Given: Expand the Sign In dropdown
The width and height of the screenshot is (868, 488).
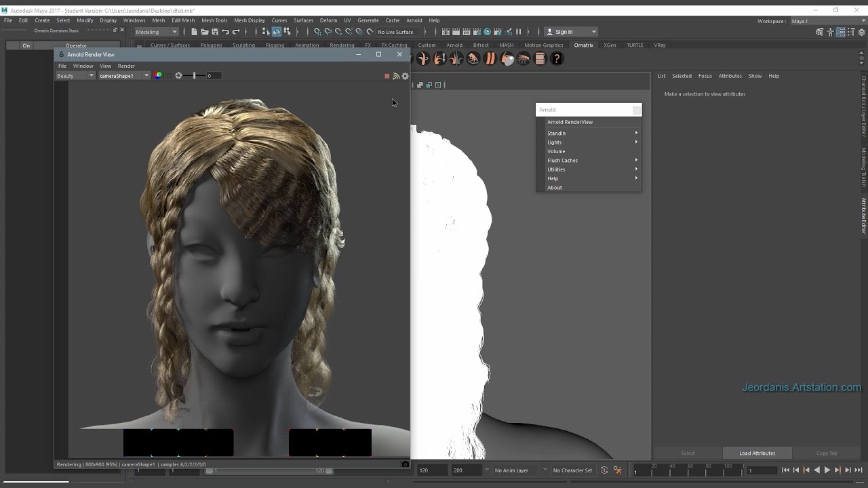Looking at the screenshot, I should (572, 32).
